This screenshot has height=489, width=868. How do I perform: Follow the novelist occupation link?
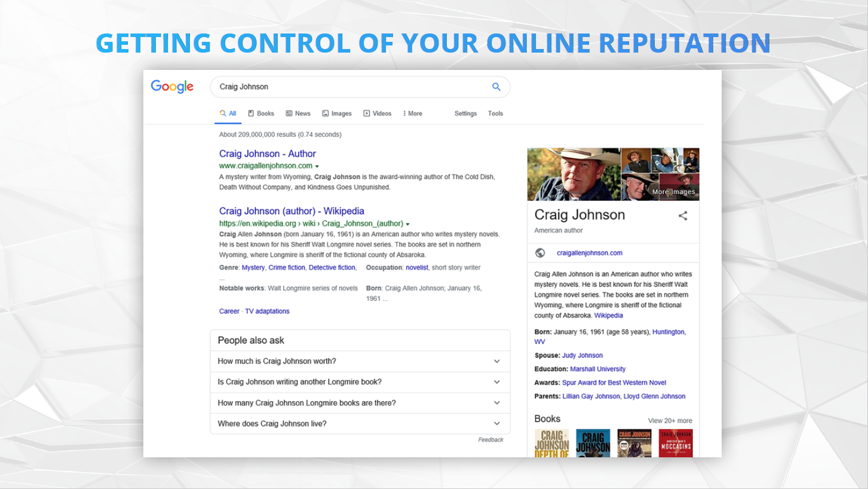click(x=417, y=268)
